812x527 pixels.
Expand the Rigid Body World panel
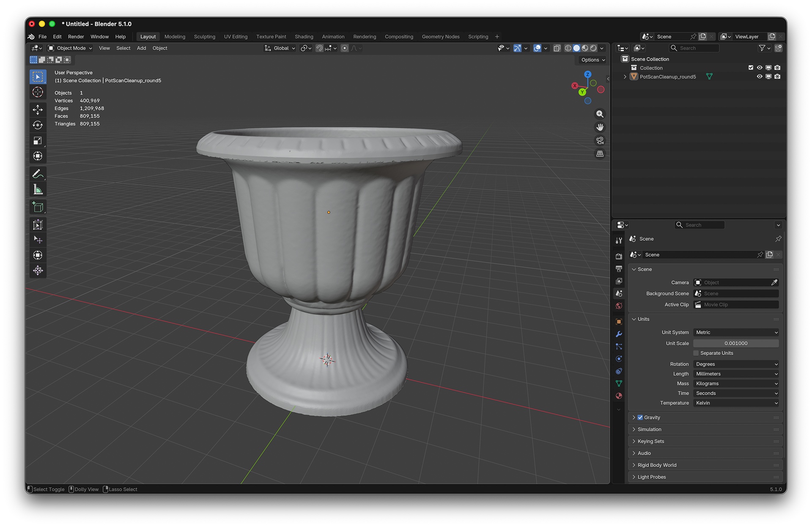click(x=657, y=465)
